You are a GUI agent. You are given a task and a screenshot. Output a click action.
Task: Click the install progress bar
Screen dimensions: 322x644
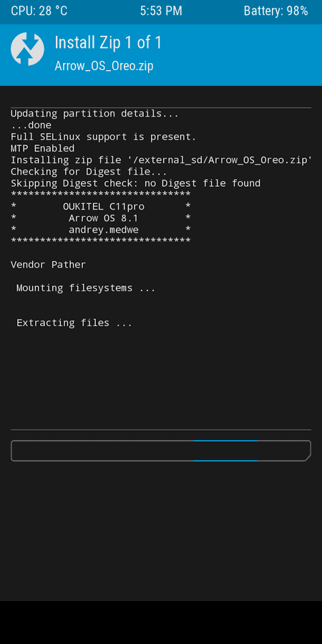[161, 451]
